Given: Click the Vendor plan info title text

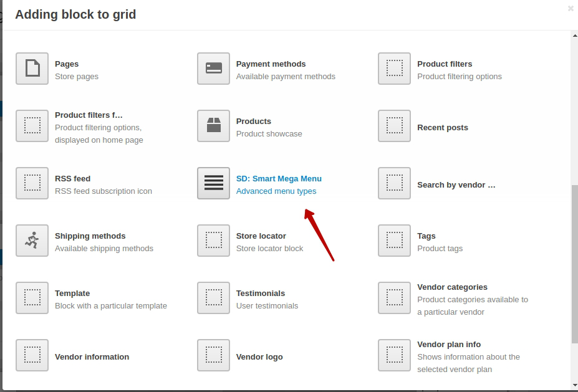Looking at the screenshot, I should point(449,345).
